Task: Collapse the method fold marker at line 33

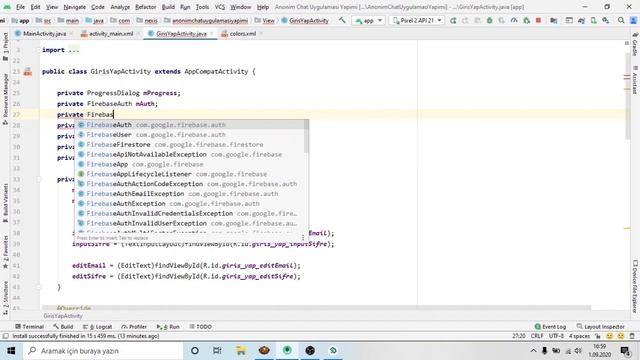Action: [39, 180]
